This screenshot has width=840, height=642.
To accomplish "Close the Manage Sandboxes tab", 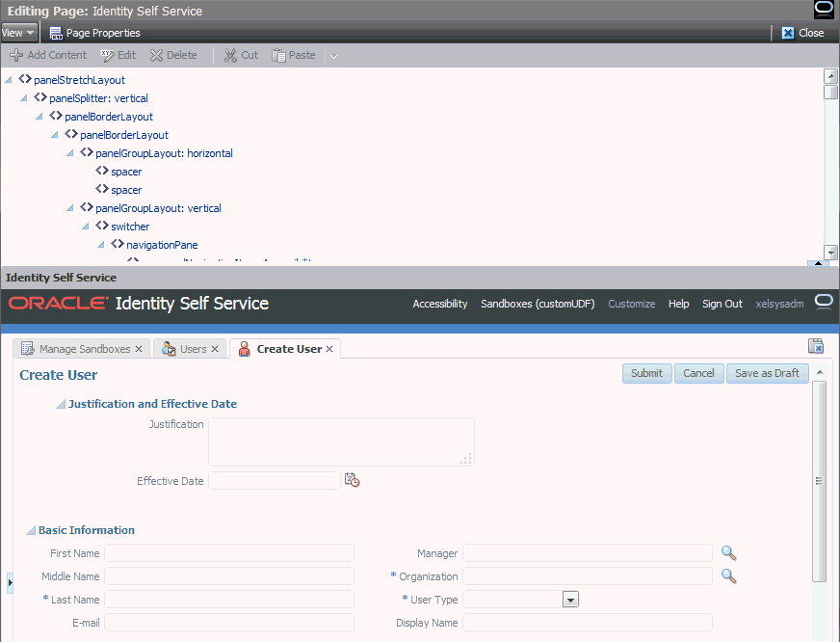I will 139,349.
